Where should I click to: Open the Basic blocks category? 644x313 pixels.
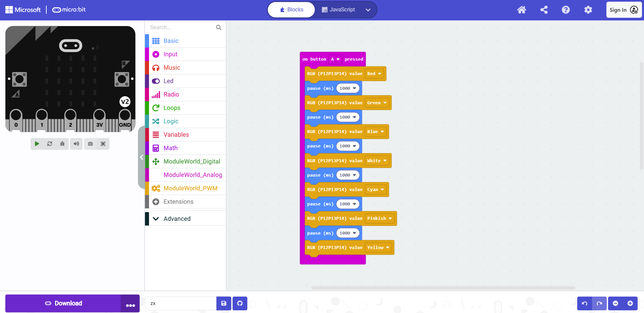click(171, 41)
